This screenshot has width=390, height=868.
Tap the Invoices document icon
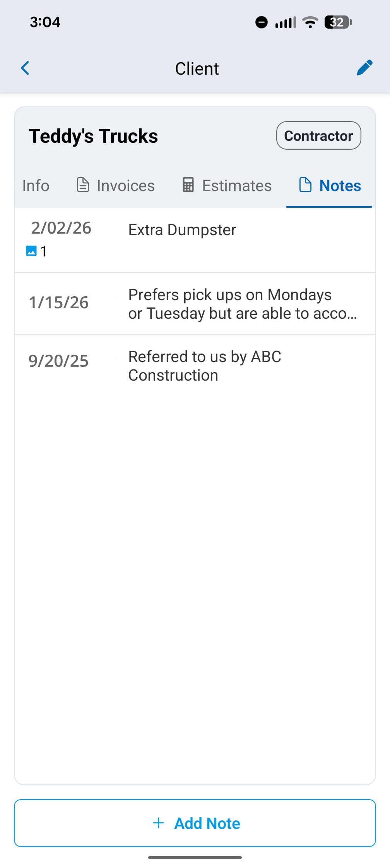click(83, 185)
